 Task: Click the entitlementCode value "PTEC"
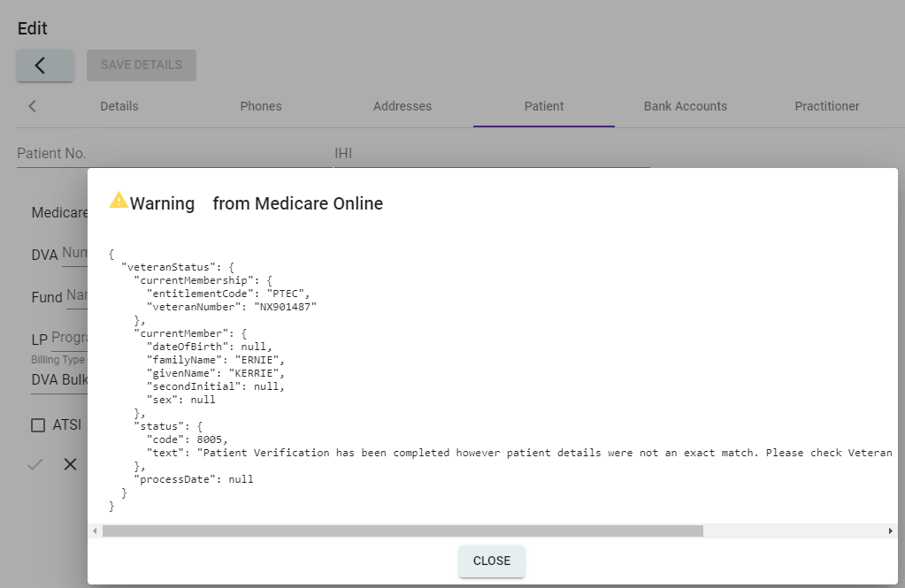285,294
